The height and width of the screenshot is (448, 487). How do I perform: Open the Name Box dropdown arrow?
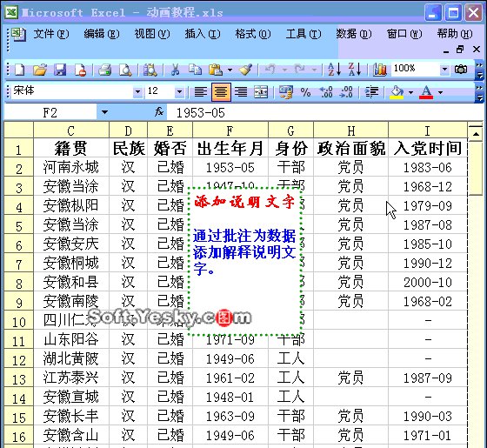pyautogui.click(x=104, y=112)
